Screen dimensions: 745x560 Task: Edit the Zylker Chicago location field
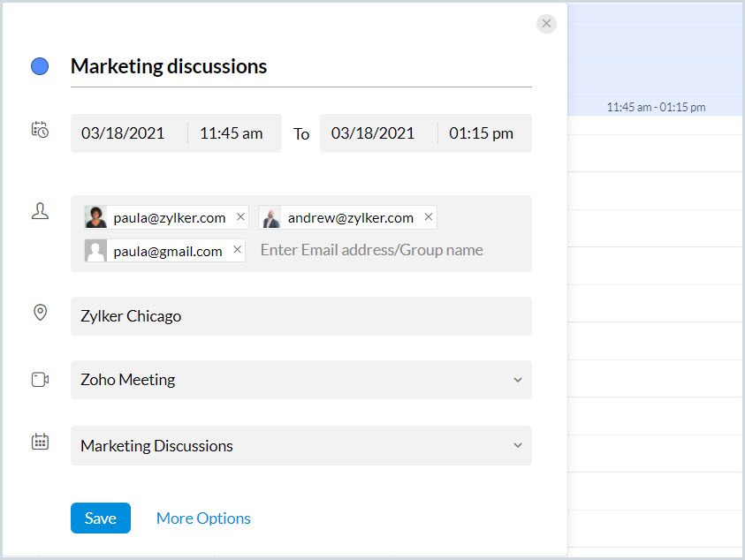(x=300, y=316)
